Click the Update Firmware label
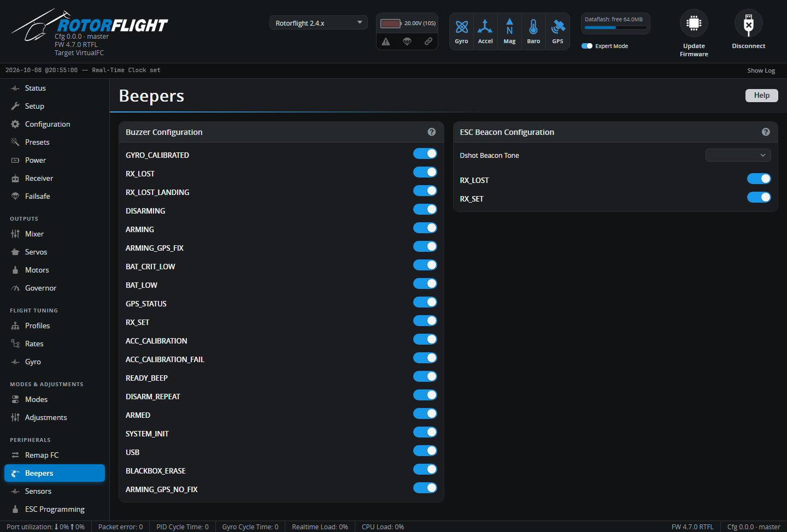The image size is (787, 532). 694,50
